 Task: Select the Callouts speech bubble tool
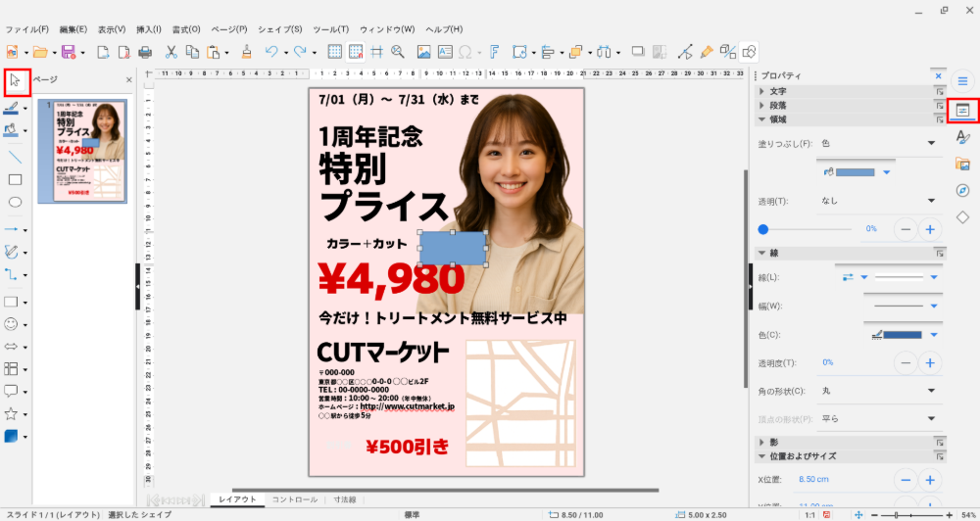[x=11, y=392]
